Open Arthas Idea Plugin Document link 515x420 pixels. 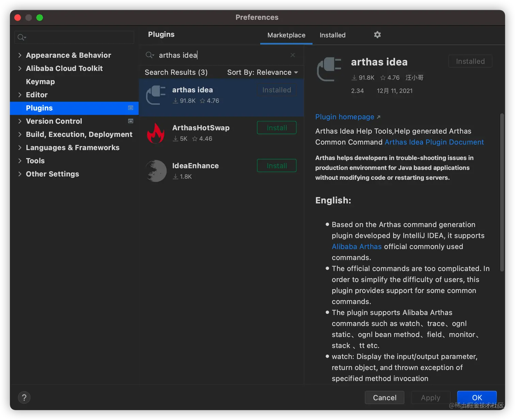pyautogui.click(x=434, y=142)
